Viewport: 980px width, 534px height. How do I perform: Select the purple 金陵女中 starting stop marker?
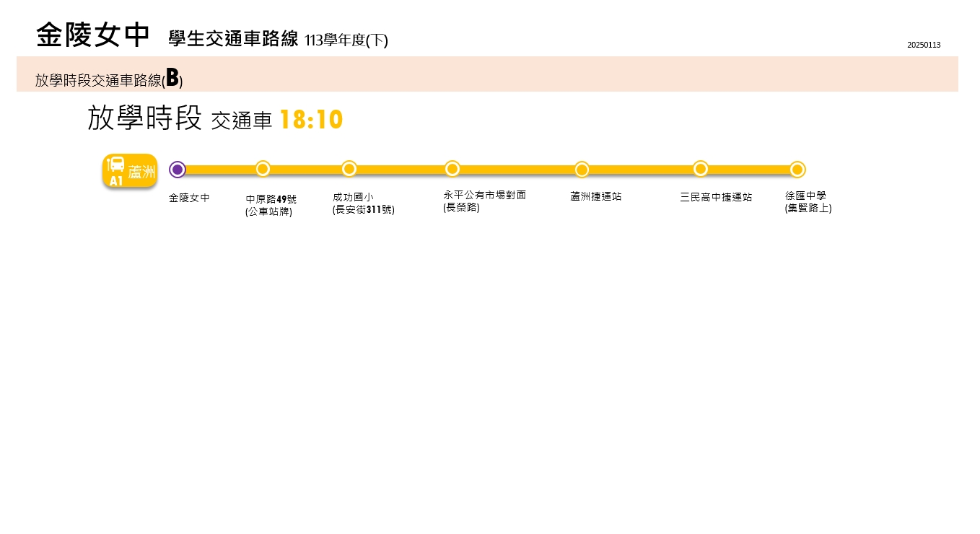pos(178,170)
